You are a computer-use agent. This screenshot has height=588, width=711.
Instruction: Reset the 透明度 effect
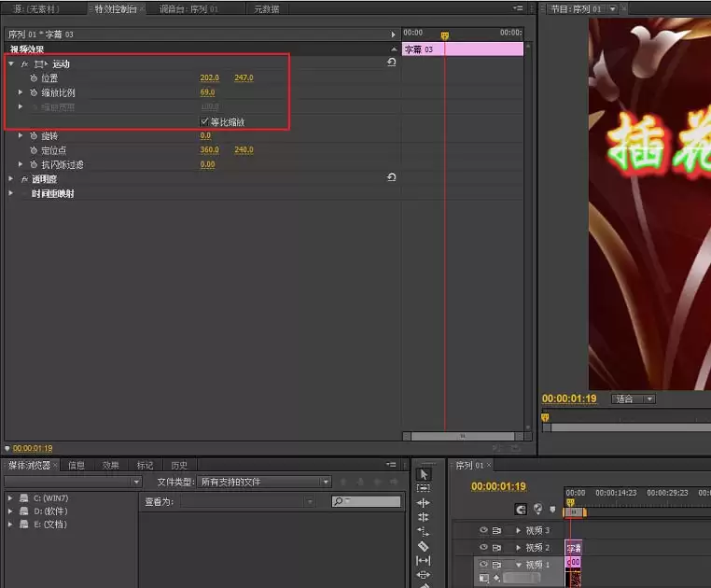click(x=391, y=177)
